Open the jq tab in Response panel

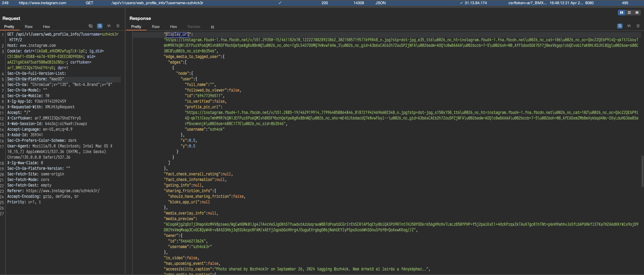tap(212, 27)
